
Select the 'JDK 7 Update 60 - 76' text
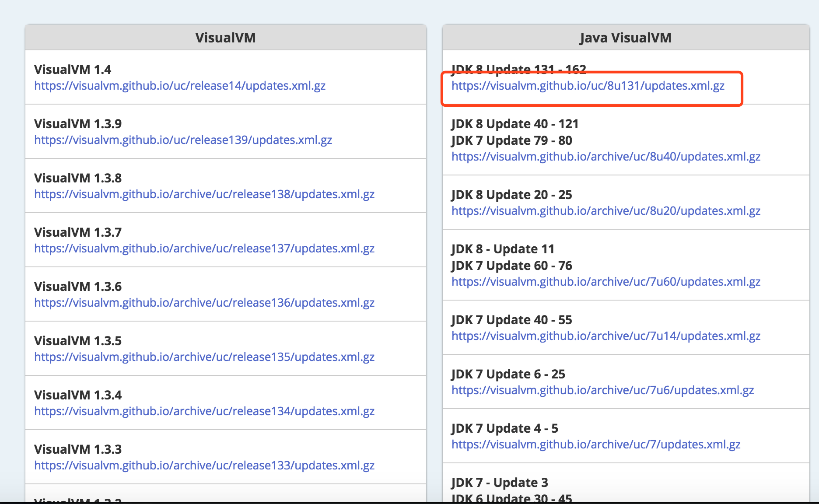point(512,266)
